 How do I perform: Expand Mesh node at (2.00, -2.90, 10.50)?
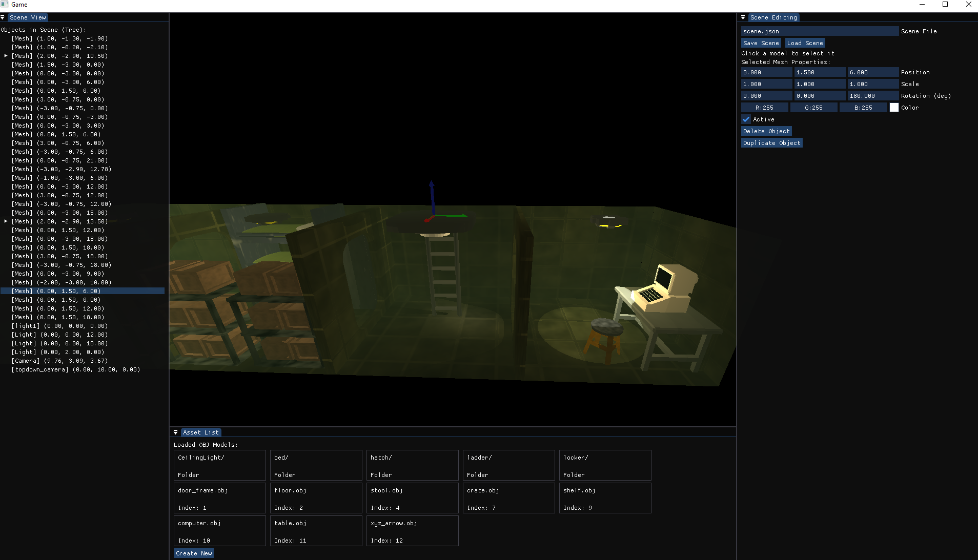point(6,56)
